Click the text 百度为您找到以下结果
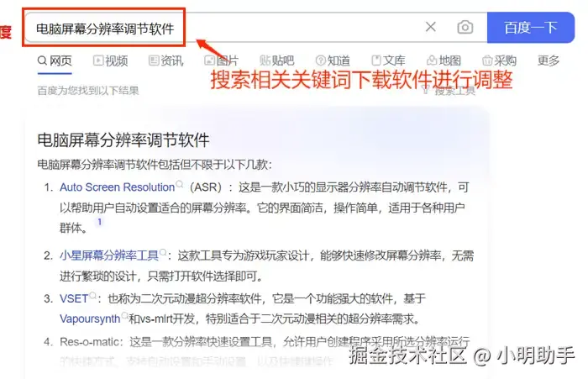Image resolution: width=588 pixels, height=379 pixels. click(x=88, y=91)
